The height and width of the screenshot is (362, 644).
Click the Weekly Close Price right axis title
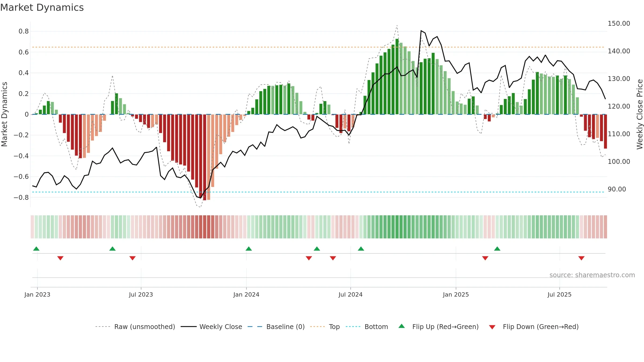click(640, 114)
